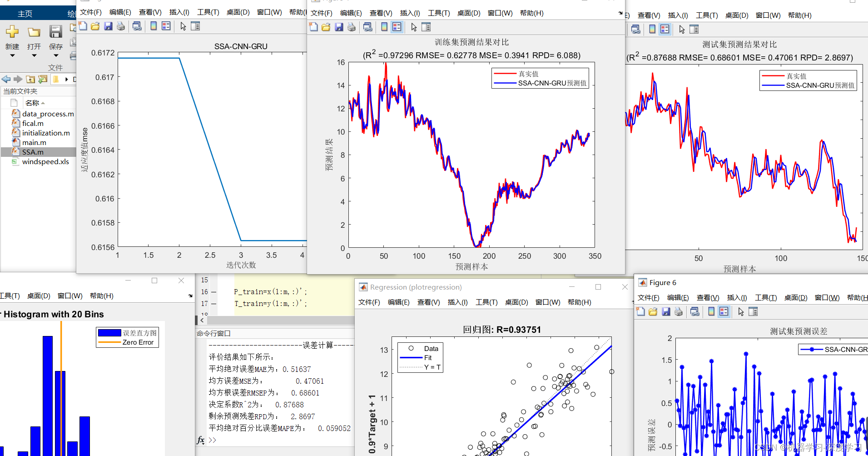Toggle Edit Plot arrow in Figure 6 toolbar
Image resolution: width=868 pixels, height=456 pixels.
click(741, 312)
